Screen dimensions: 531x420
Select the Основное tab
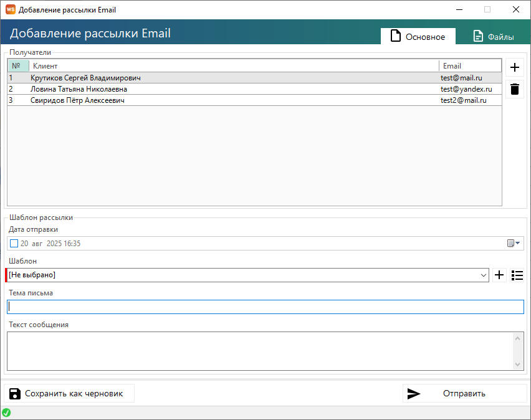pyautogui.click(x=418, y=37)
